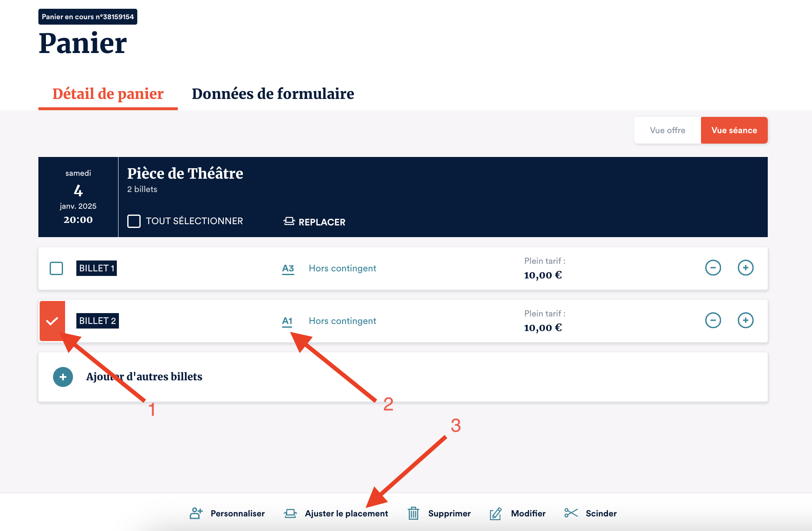Open the Détail de panier tab
The width and height of the screenshot is (812, 531).
(x=108, y=94)
